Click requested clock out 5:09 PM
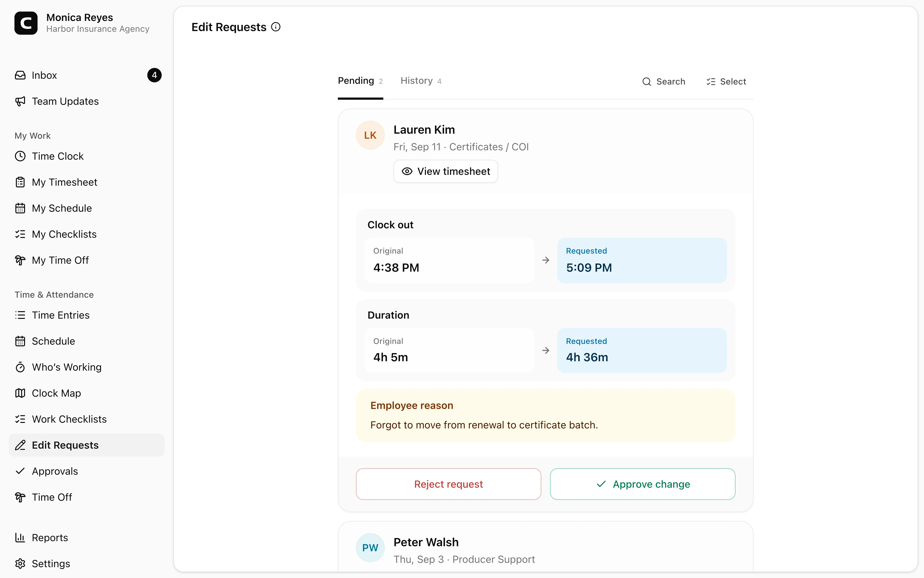 click(x=642, y=261)
